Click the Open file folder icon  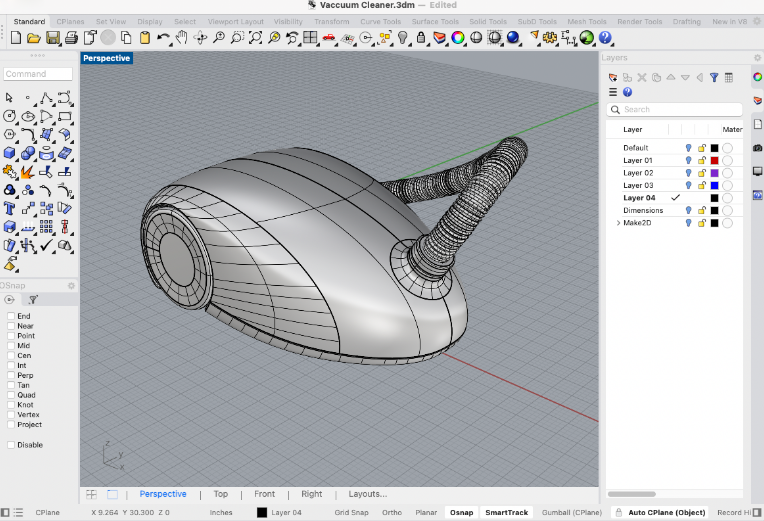click(x=33, y=38)
